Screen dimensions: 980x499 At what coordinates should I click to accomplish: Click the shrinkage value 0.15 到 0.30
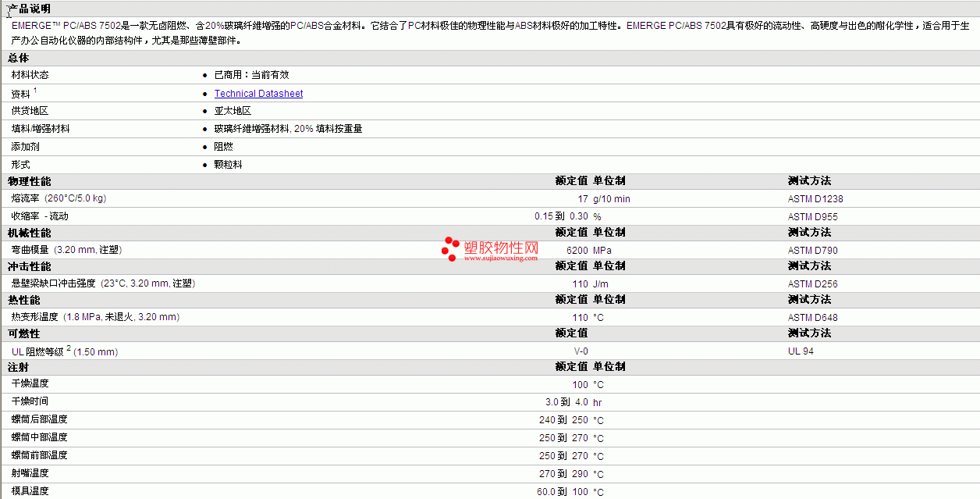(561, 216)
